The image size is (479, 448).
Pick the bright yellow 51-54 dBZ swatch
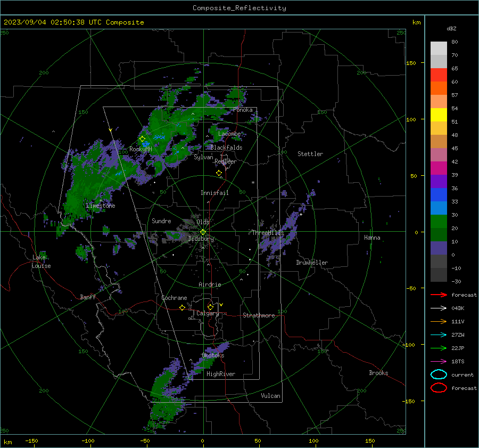click(439, 115)
